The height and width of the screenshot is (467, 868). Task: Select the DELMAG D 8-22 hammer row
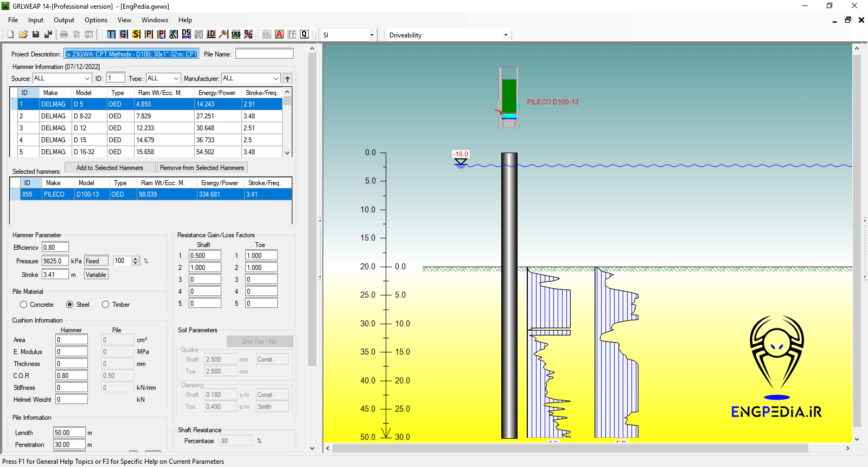[146, 116]
